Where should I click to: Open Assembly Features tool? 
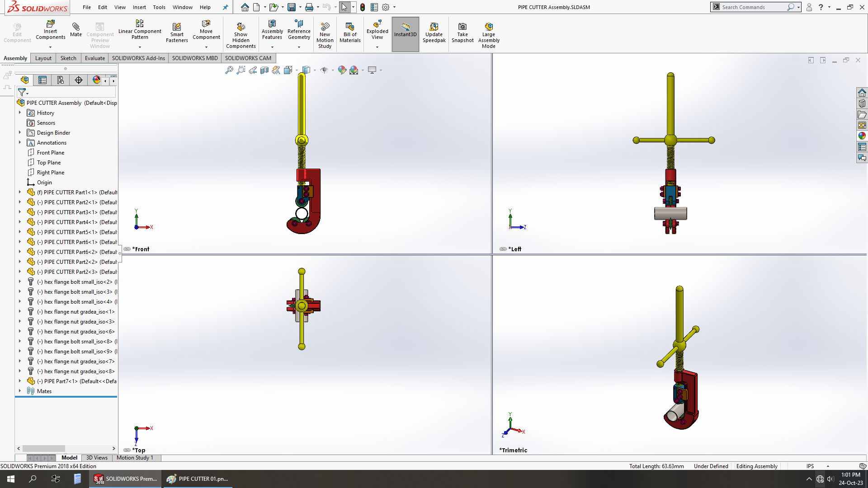point(272,30)
